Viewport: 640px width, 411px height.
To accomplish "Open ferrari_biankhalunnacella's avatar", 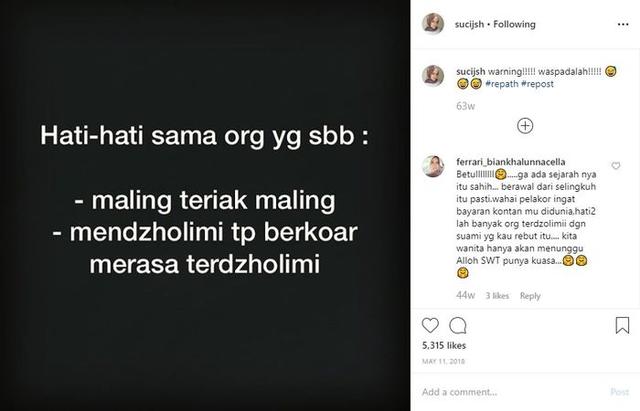I will click(433, 166).
